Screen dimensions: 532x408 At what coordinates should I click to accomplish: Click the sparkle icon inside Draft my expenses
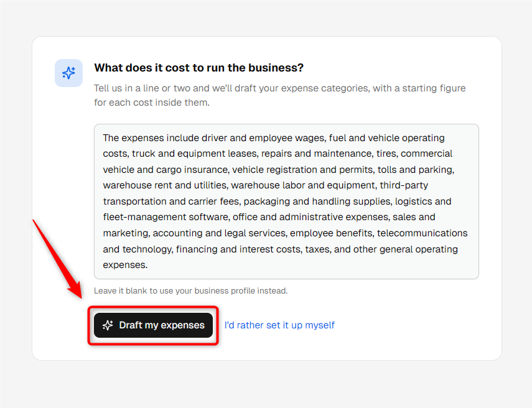click(108, 325)
